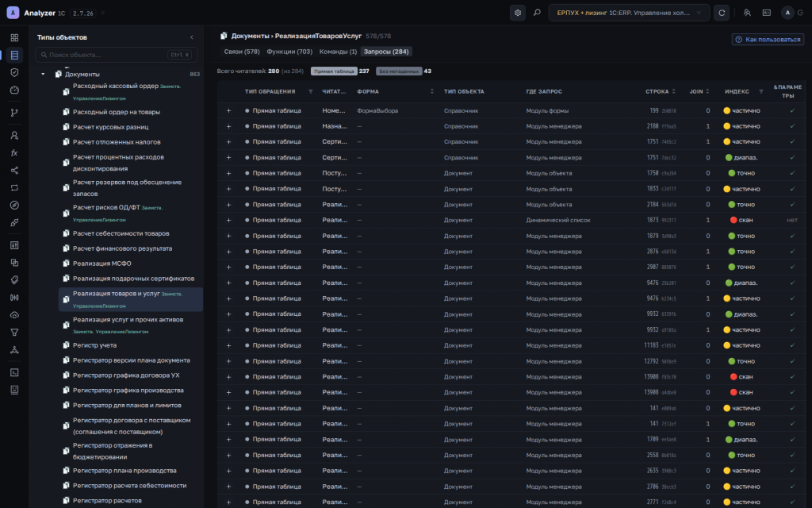
Task: Open the repeat loop icon in sidebar
Action: coord(14,187)
